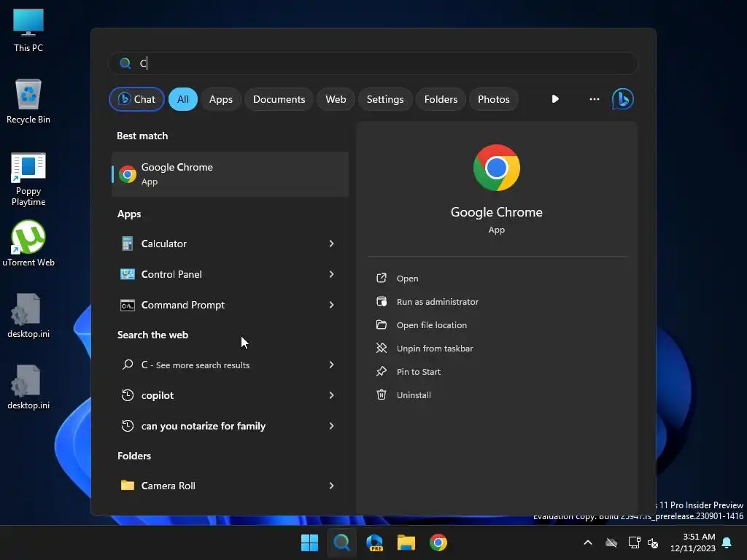Click OneDrive cloud tray icon
Screen dimensions: 747x560
pos(611,542)
